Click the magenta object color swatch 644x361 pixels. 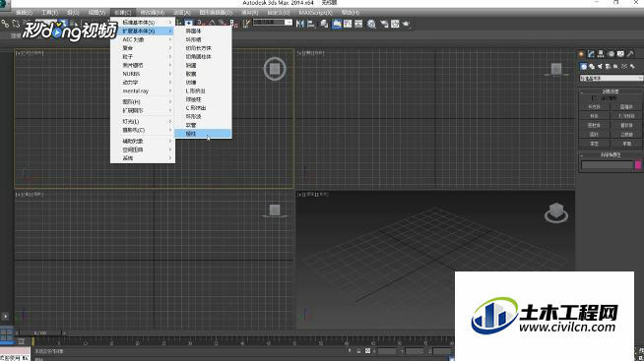tap(638, 165)
